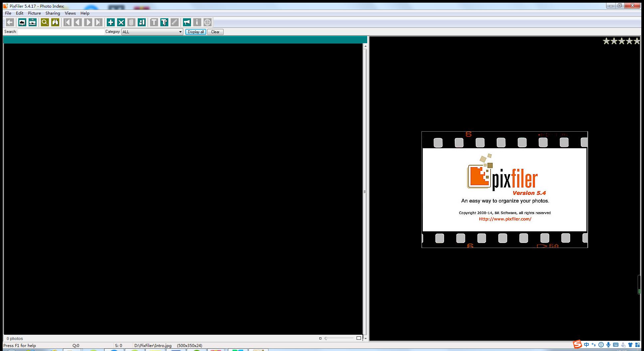Open the Help menu

85,13
